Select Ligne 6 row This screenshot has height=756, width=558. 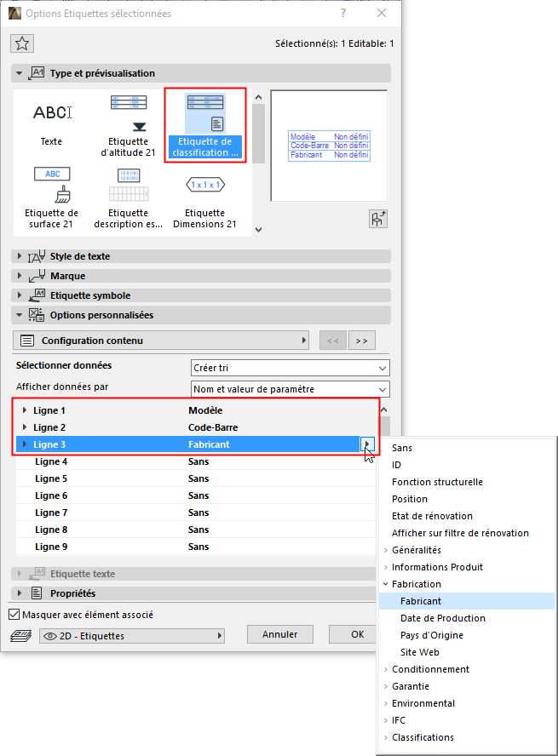point(195,495)
